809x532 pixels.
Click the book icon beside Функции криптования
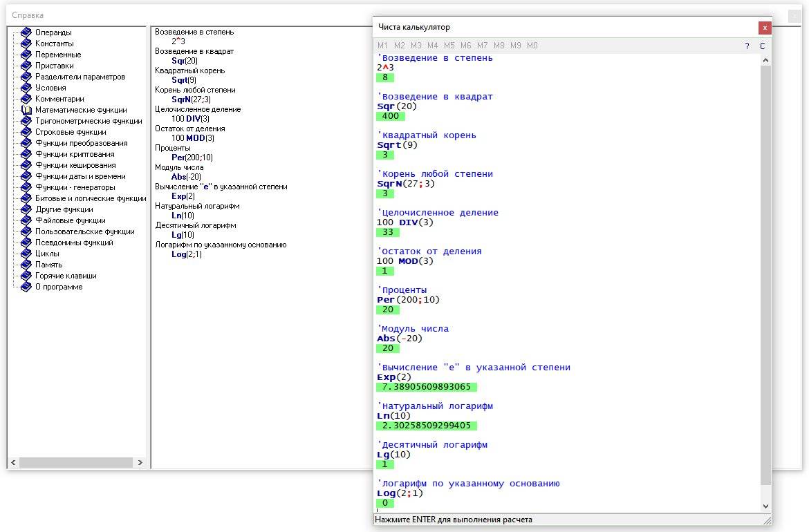(26, 154)
